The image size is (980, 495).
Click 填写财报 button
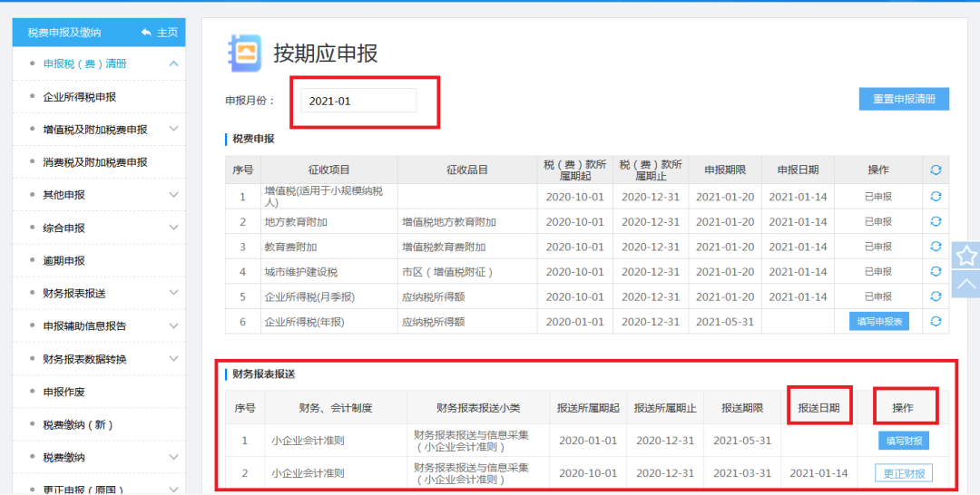click(904, 441)
